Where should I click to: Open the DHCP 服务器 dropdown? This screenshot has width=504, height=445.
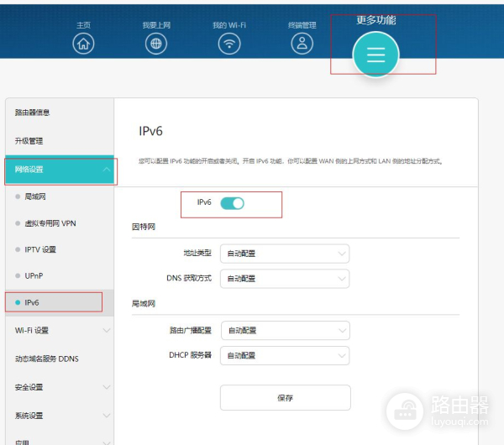285,355
